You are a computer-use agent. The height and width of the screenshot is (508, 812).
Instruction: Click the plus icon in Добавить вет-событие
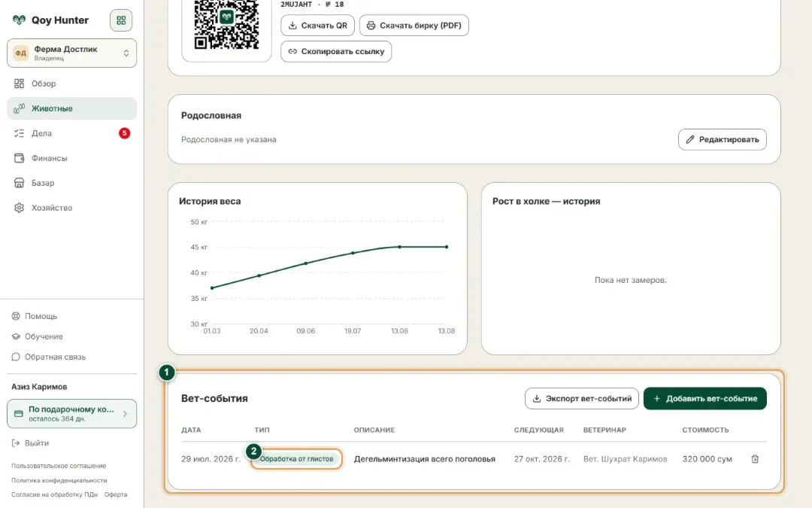(656, 399)
